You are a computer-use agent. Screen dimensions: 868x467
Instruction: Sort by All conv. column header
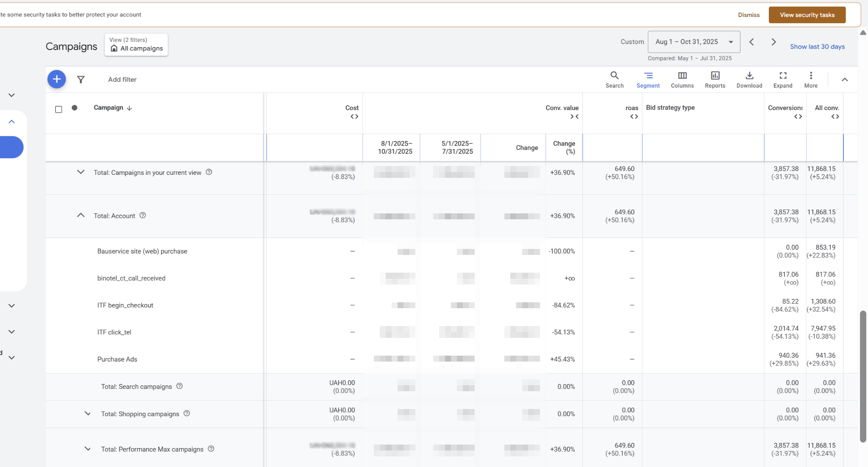click(x=827, y=108)
